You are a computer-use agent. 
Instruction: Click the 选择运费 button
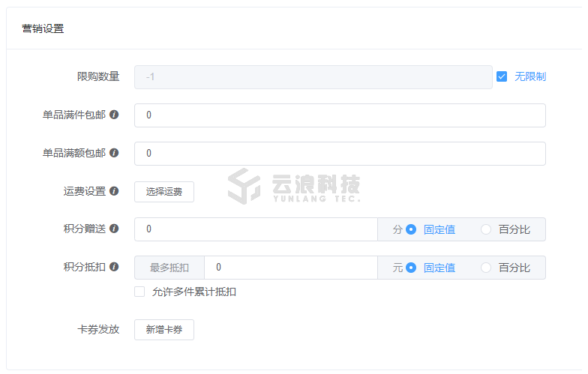(x=164, y=192)
